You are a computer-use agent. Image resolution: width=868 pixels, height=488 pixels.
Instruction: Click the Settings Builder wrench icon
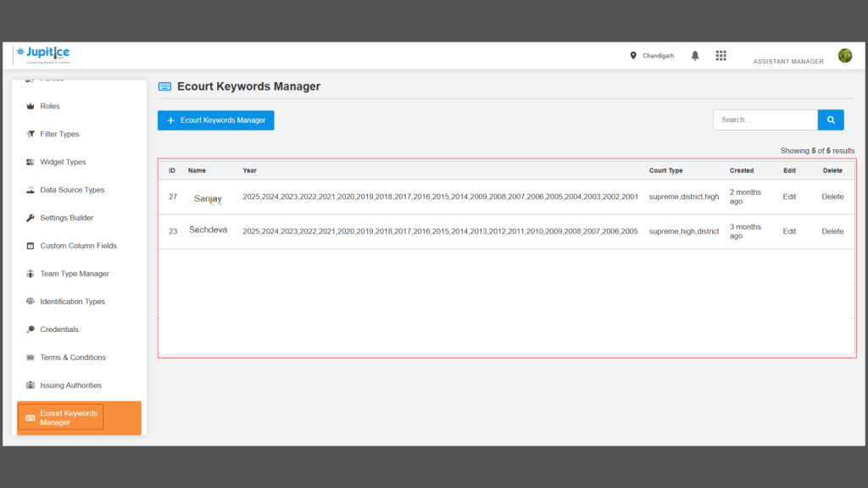(31, 219)
